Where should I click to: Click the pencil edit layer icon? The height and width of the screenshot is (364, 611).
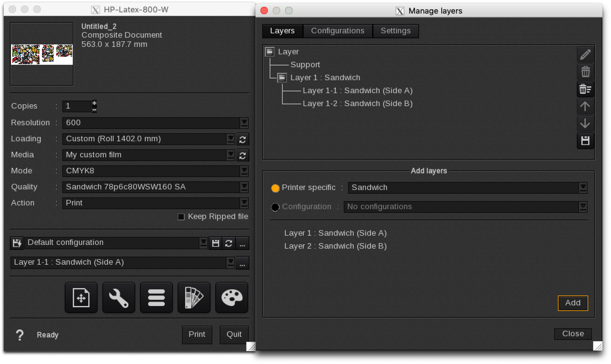pyautogui.click(x=585, y=55)
